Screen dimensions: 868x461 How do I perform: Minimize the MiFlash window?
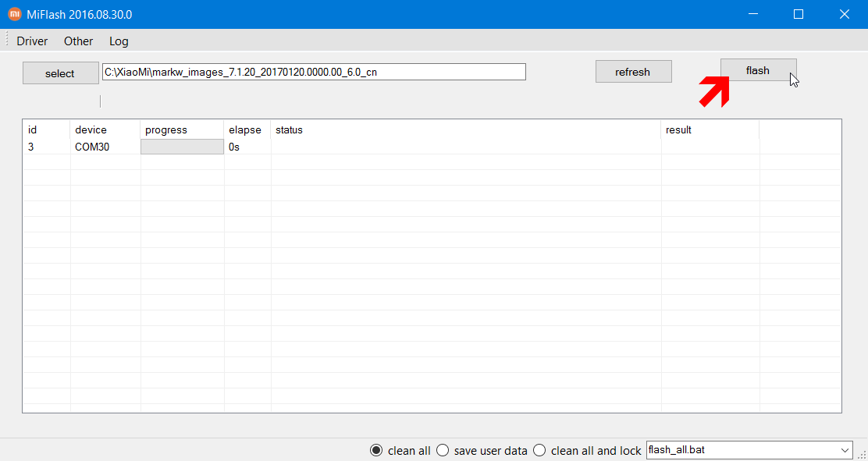click(752, 14)
